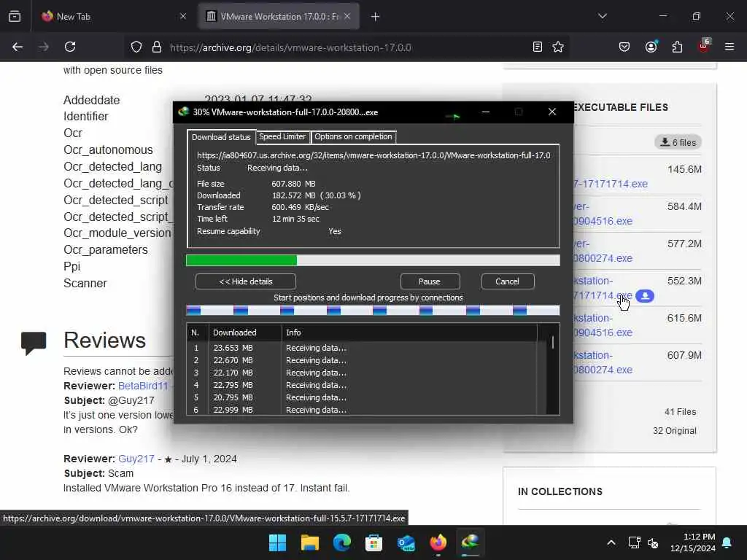Show hidden system tray icons
This screenshot has height=560, width=747.
coord(611,542)
